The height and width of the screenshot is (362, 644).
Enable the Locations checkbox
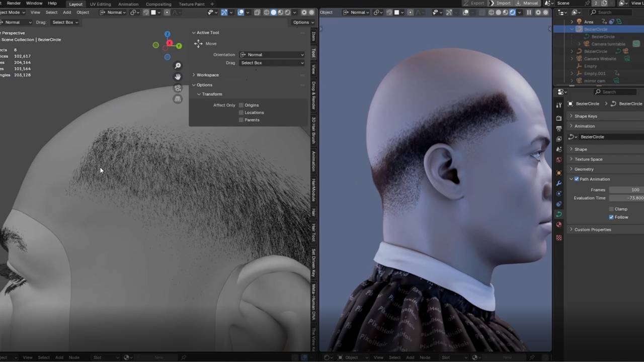(241, 113)
